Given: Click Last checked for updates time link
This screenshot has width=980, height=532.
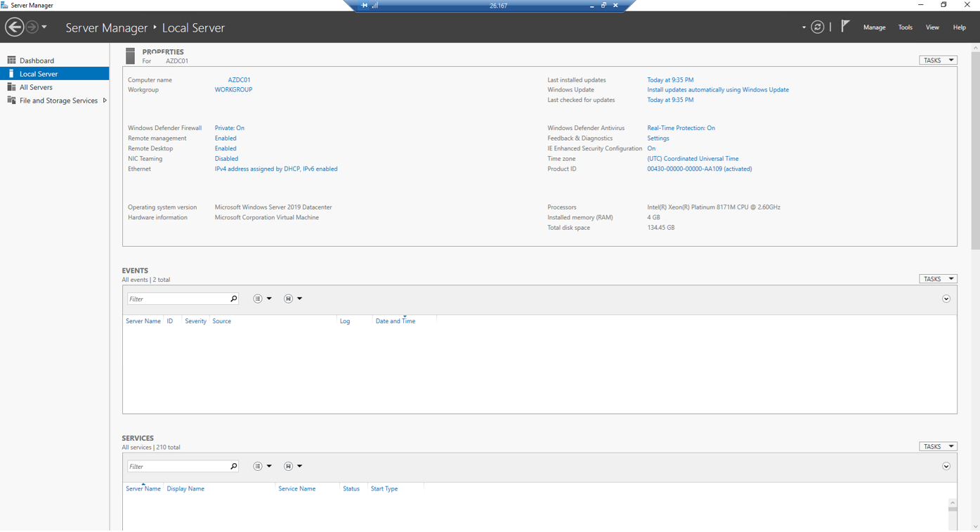Looking at the screenshot, I should point(670,100).
